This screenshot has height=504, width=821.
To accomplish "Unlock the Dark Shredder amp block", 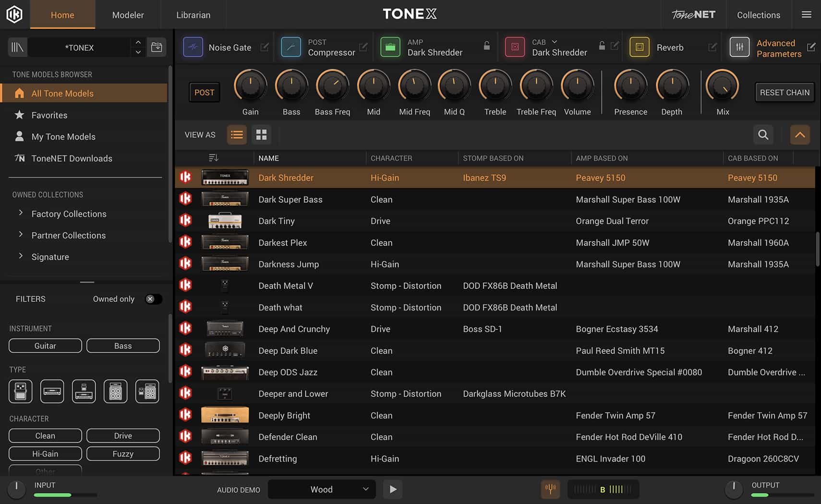I will point(487,46).
